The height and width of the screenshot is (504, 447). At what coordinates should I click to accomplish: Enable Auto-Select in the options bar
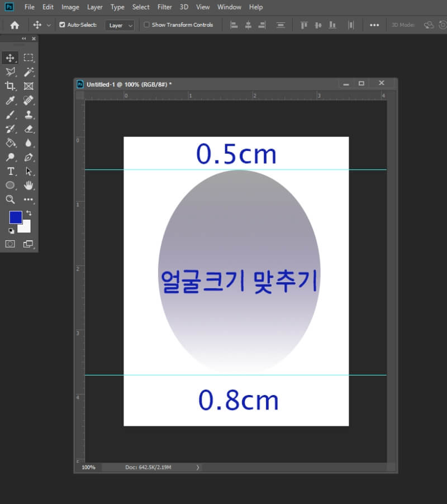click(x=61, y=25)
